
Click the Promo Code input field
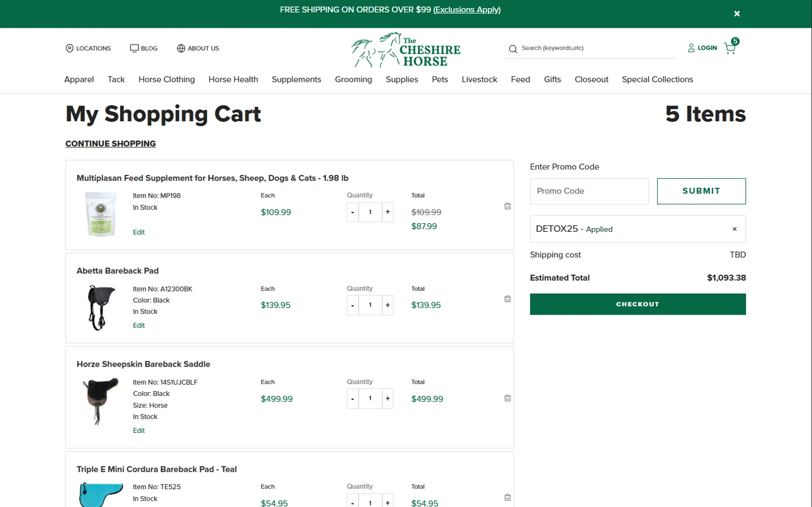(x=589, y=191)
